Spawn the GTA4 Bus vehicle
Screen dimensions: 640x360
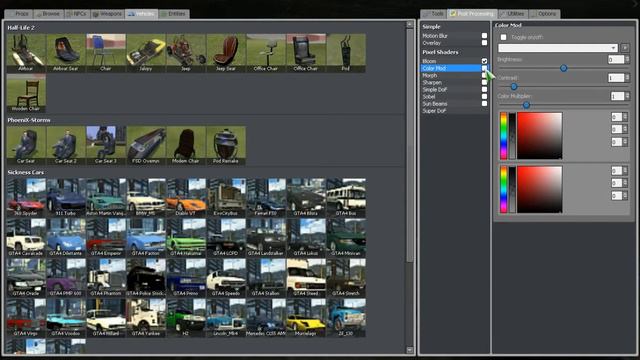(346, 198)
